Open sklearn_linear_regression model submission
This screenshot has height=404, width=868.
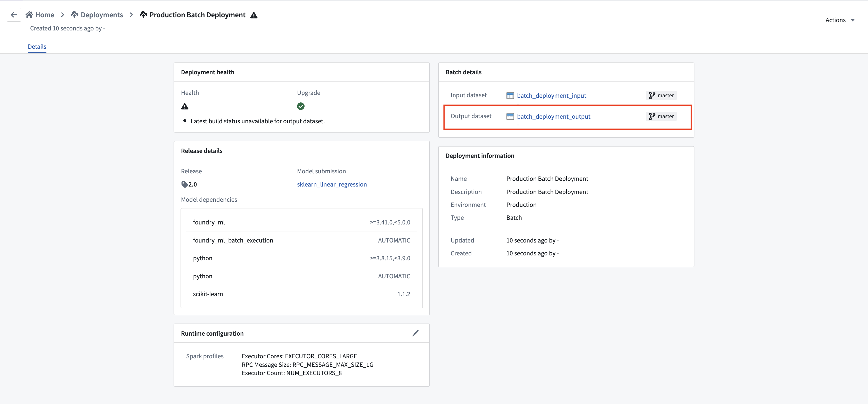point(332,184)
